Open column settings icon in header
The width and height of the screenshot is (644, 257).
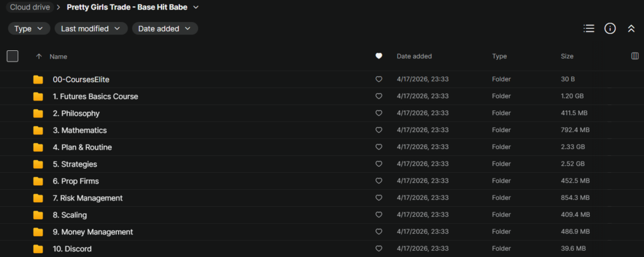[x=635, y=56]
